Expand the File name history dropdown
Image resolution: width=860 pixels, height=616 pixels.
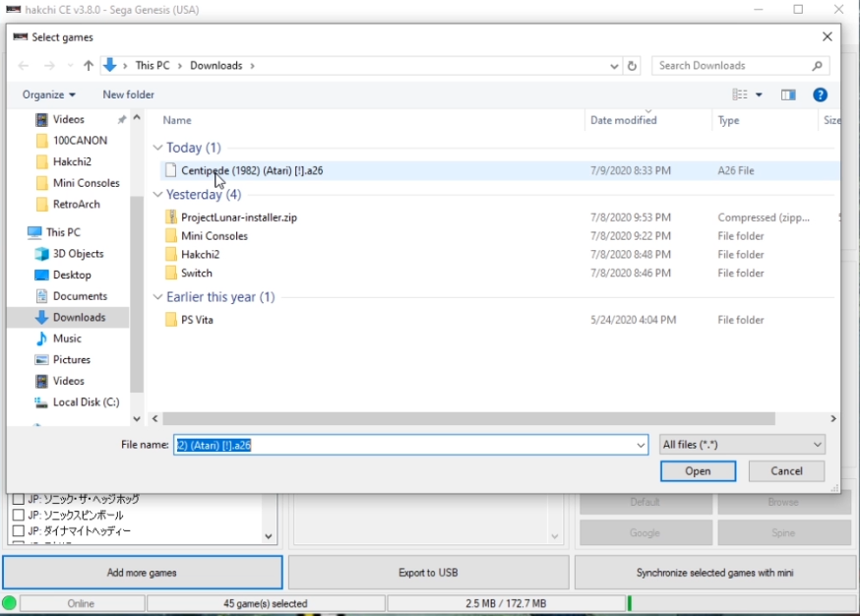(x=640, y=445)
